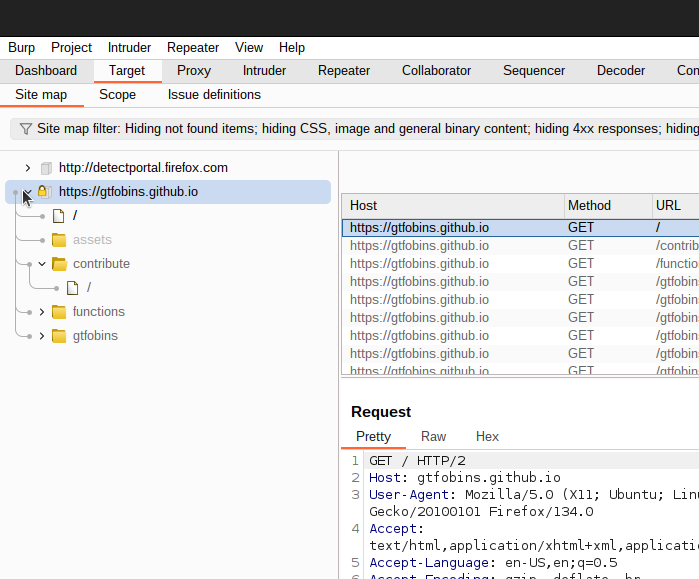Image resolution: width=699 pixels, height=579 pixels.
Task: Switch to the Collaborator tab
Action: point(436,71)
